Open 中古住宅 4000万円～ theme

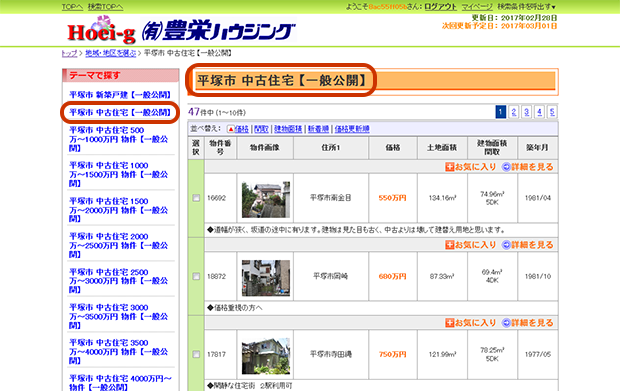click(x=120, y=382)
